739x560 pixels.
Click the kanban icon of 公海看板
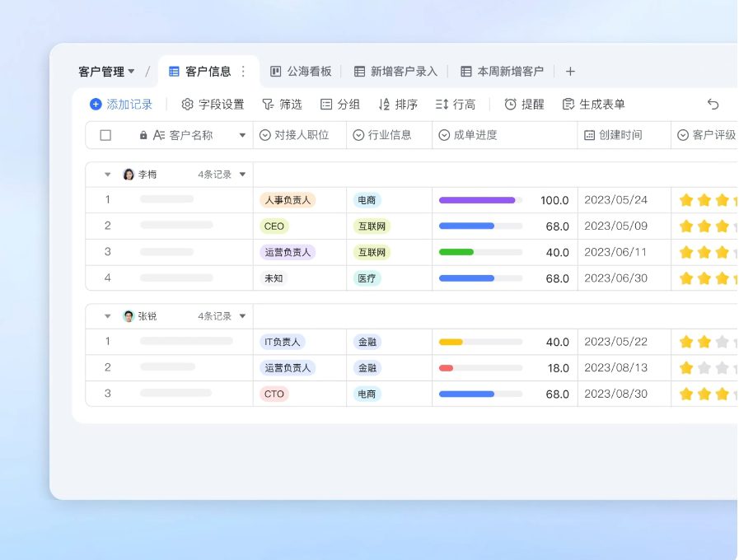pyautogui.click(x=276, y=71)
